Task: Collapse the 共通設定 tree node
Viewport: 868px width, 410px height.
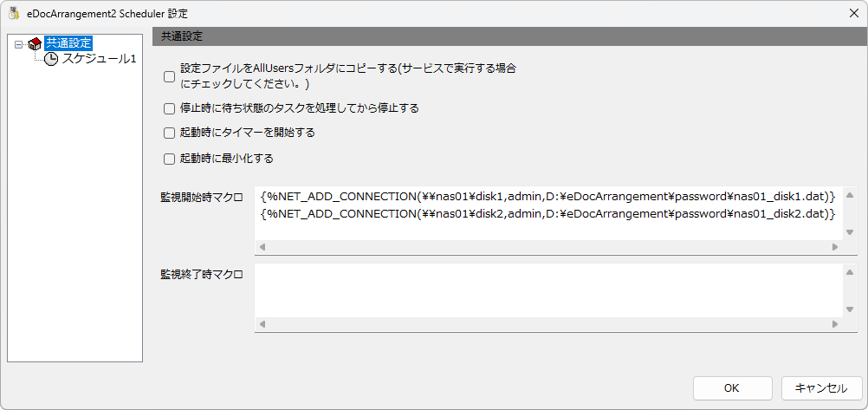Action: pos(18,43)
